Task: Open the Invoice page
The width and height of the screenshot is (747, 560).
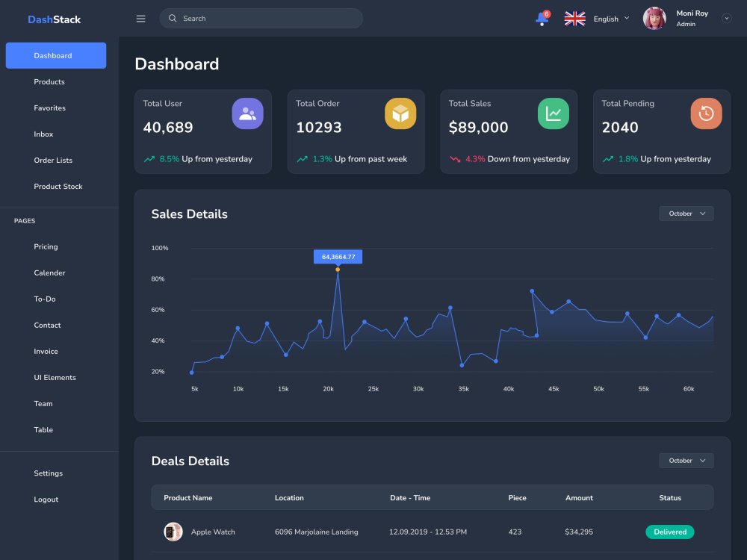Action: 46,352
